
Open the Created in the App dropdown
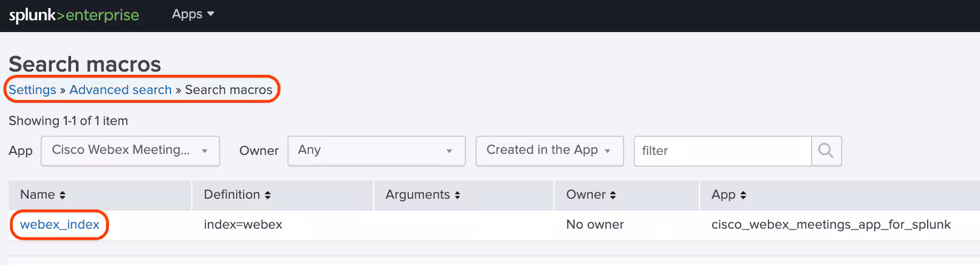click(x=549, y=151)
